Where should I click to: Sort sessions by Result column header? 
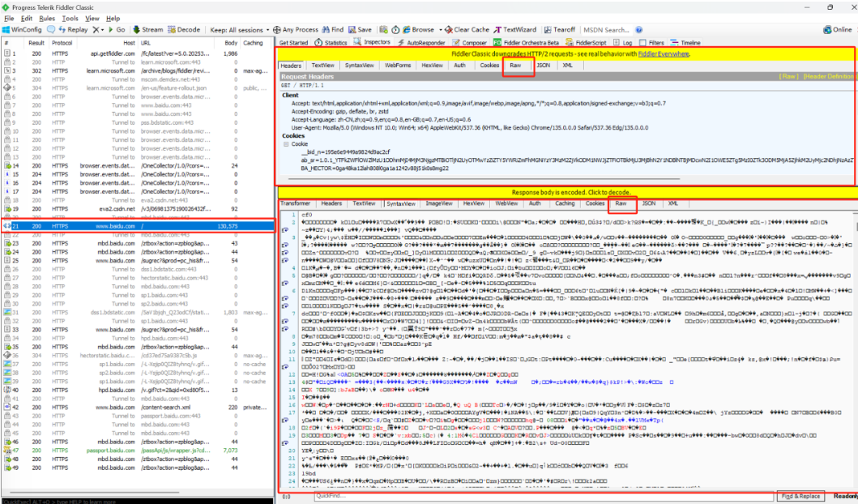(36, 43)
